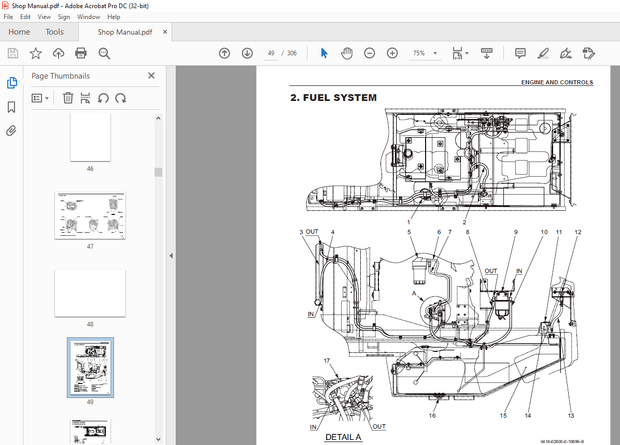Image resolution: width=620 pixels, height=445 pixels.
Task: Close the Page Thumbnails panel
Action: [151, 76]
